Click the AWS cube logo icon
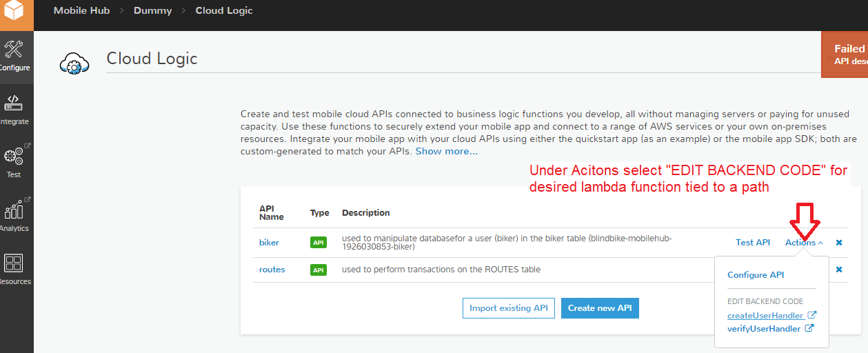Screen dimensions: 868x353 click(x=15, y=14)
